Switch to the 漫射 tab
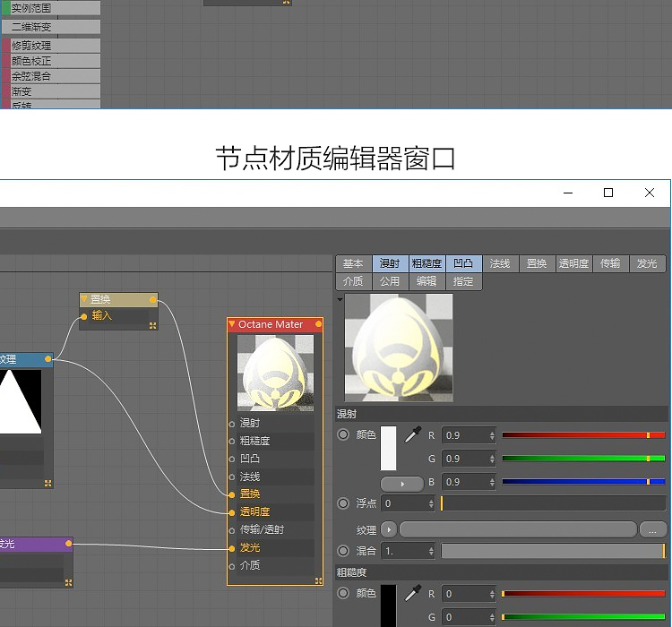672x627 pixels. coord(390,263)
